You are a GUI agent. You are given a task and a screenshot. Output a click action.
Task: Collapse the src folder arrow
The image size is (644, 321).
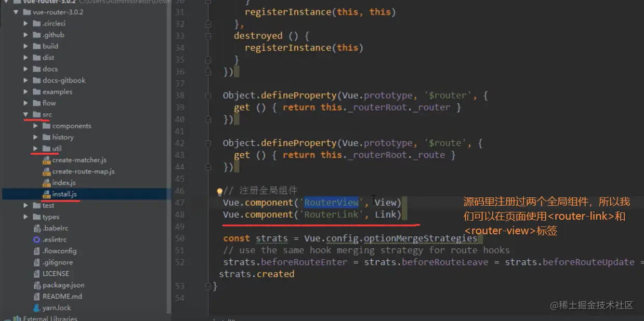26,115
